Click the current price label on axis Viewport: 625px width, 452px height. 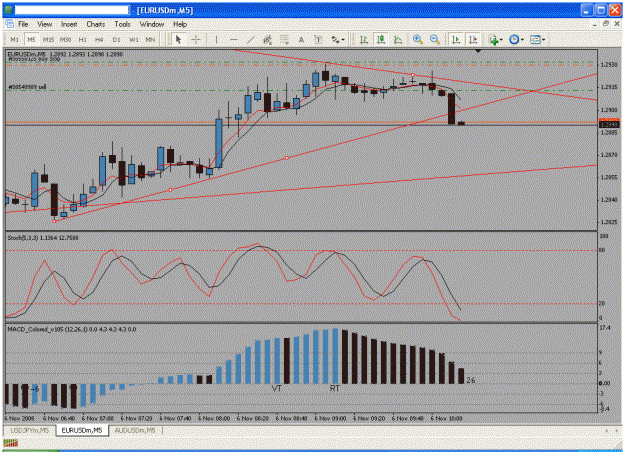(x=609, y=124)
